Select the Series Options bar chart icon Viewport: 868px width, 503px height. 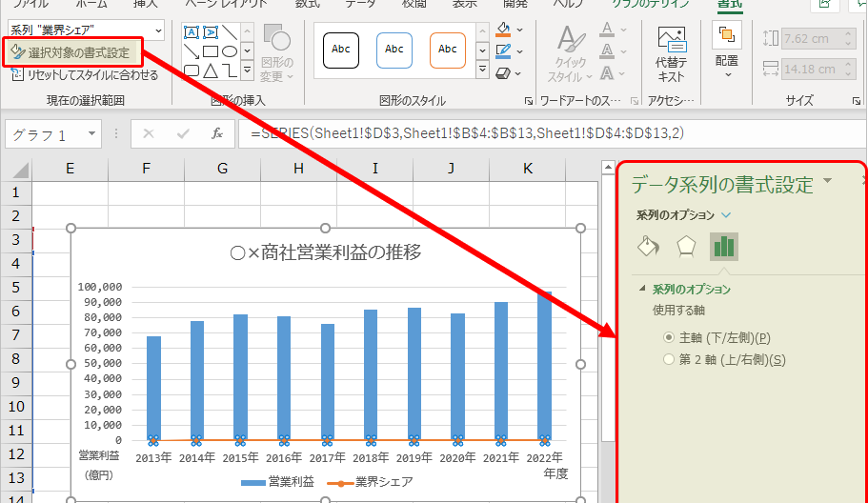click(x=724, y=247)
